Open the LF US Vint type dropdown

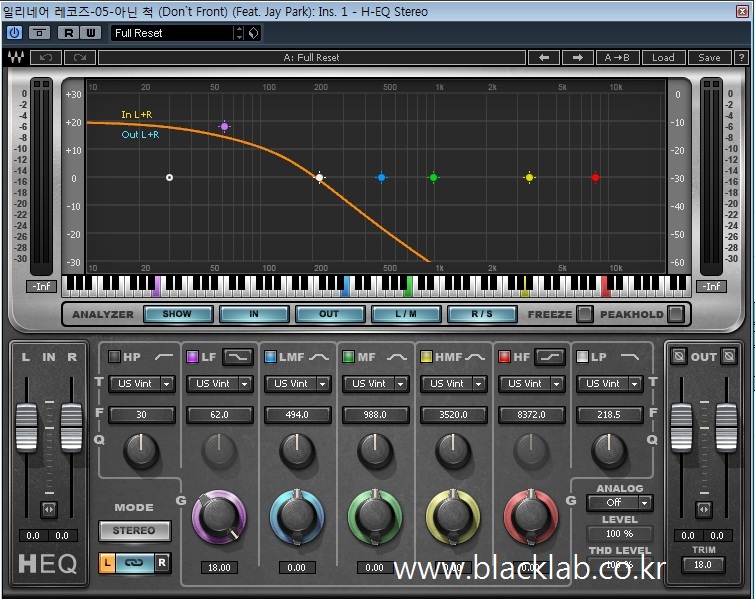point(219,384)
